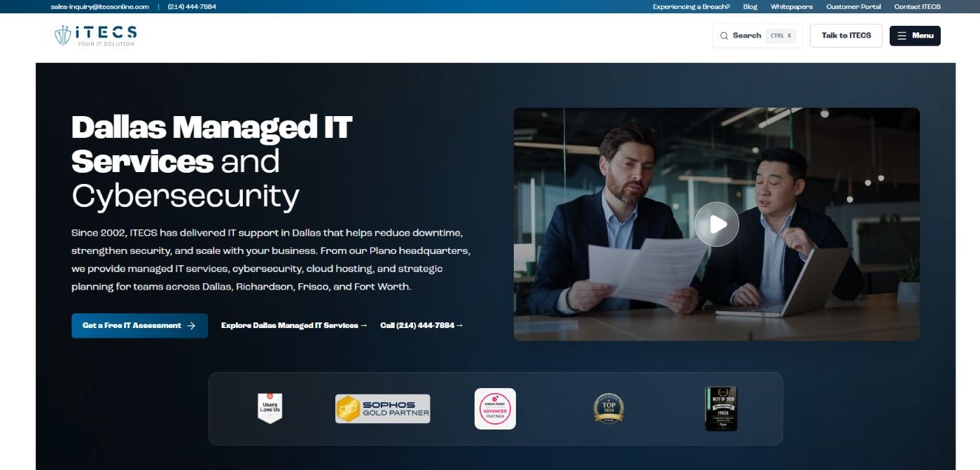Click the video thumbnail of two men

coord(716,224)
